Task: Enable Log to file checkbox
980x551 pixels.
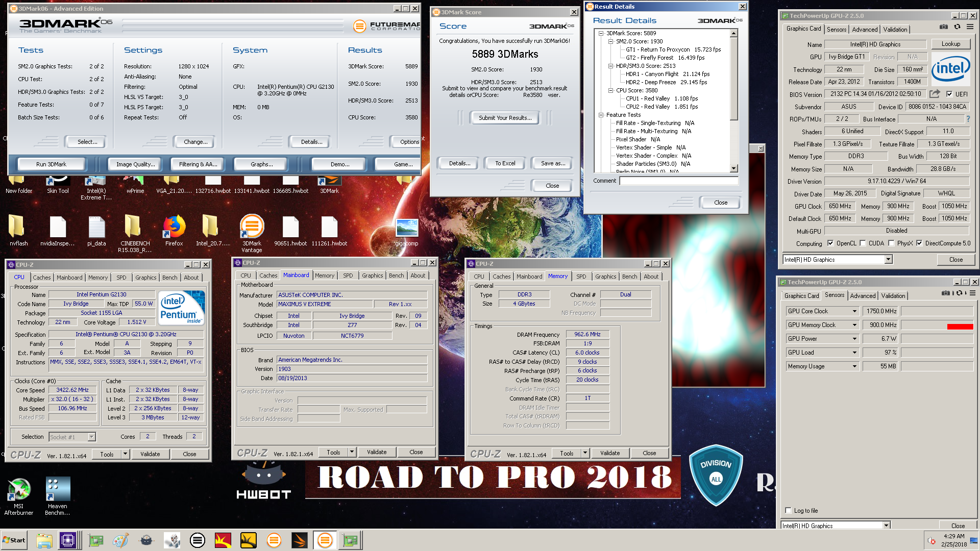Action: point(789,510)
